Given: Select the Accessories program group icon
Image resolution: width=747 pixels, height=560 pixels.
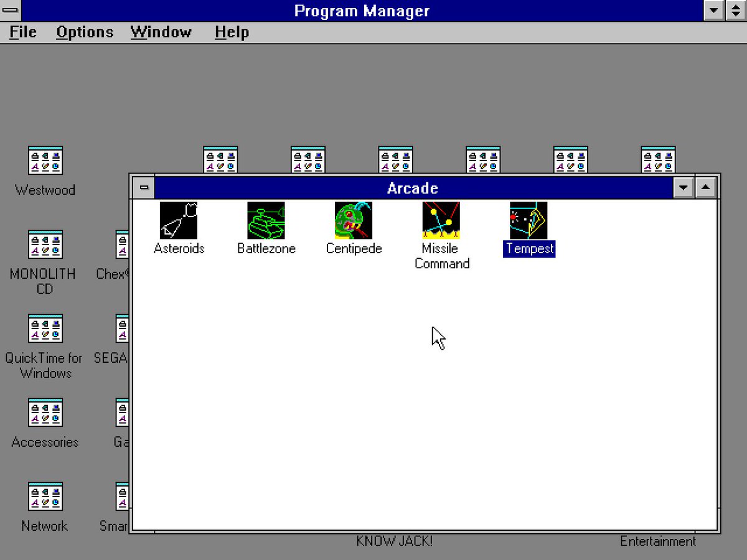Looking at the screenshot, I should click(x=45, y=413).
